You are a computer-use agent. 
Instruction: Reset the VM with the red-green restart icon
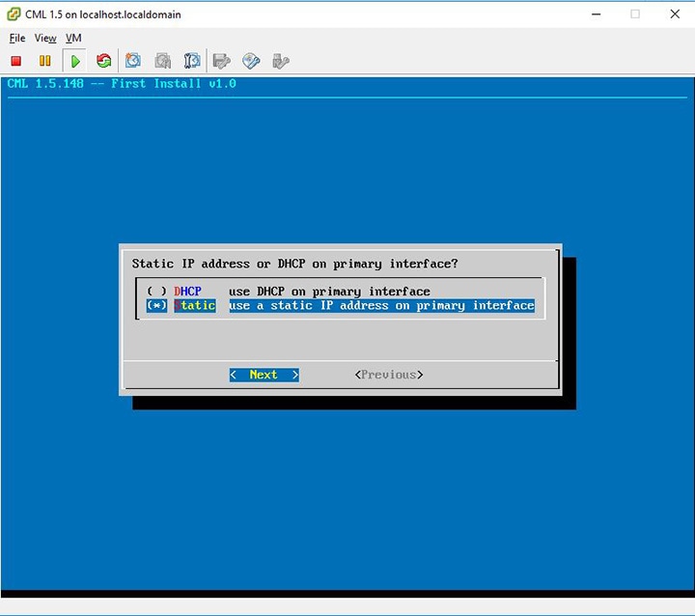tap(104, 61)
